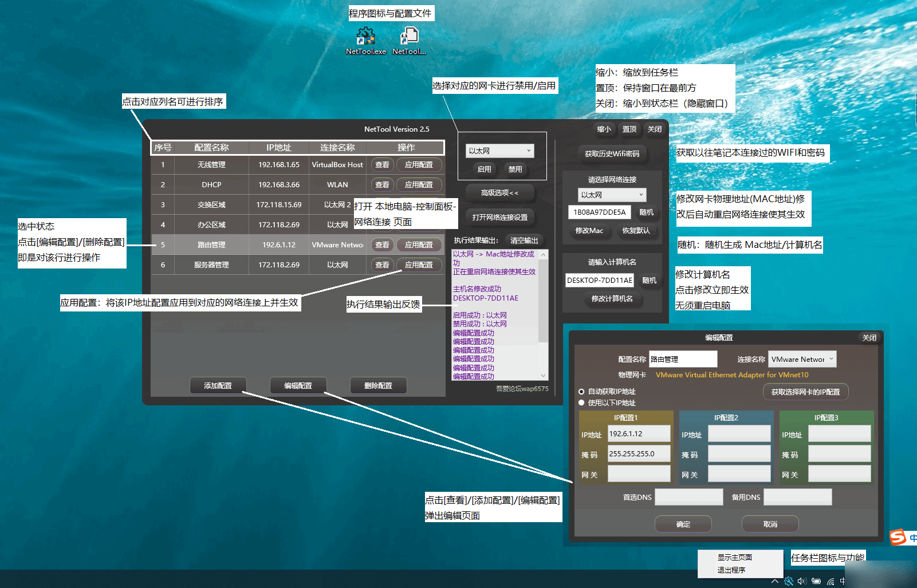
Task: Open the 以太网 dropdown above 启用/禁用
Action: [x=499, y=151]
